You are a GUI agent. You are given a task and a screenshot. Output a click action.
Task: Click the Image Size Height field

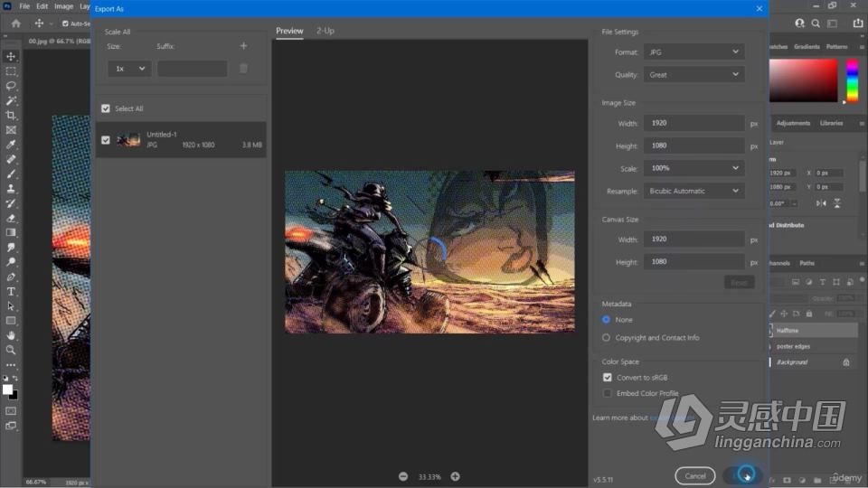point(693,145)
